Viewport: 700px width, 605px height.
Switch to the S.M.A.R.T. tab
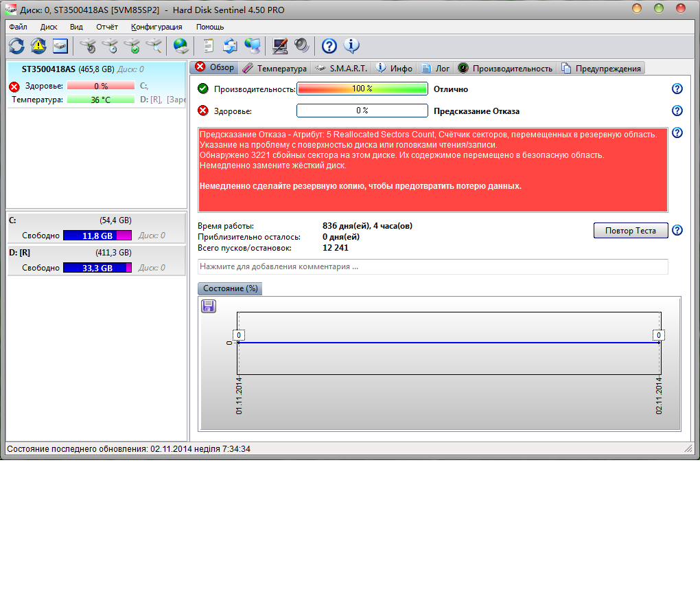(x=342, y=68)
